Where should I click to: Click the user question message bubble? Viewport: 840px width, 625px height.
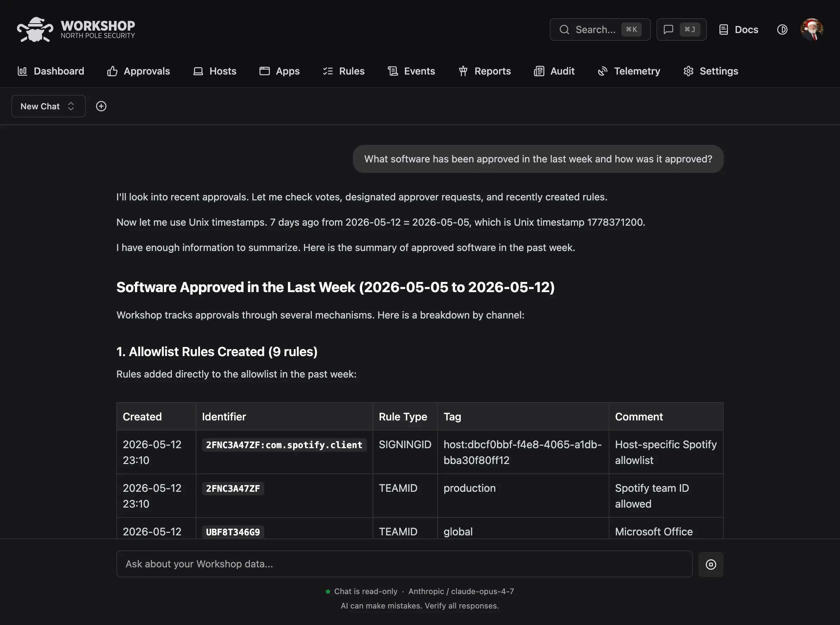coord(538,159)
